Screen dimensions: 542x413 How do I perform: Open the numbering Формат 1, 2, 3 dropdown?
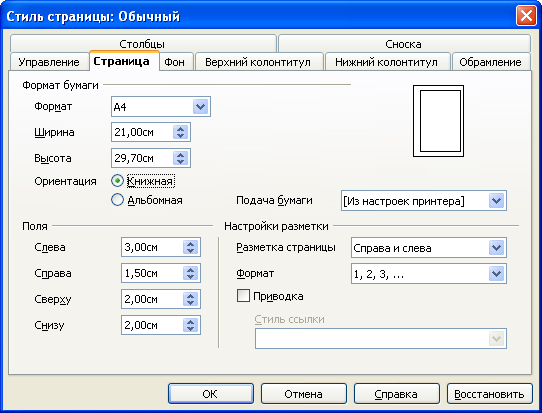click(x=497, y=274)
